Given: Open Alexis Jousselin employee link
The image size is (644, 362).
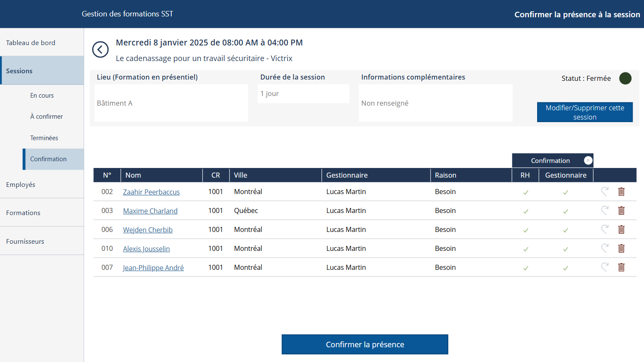Looking at the screenshot, I should coord(146,249).
